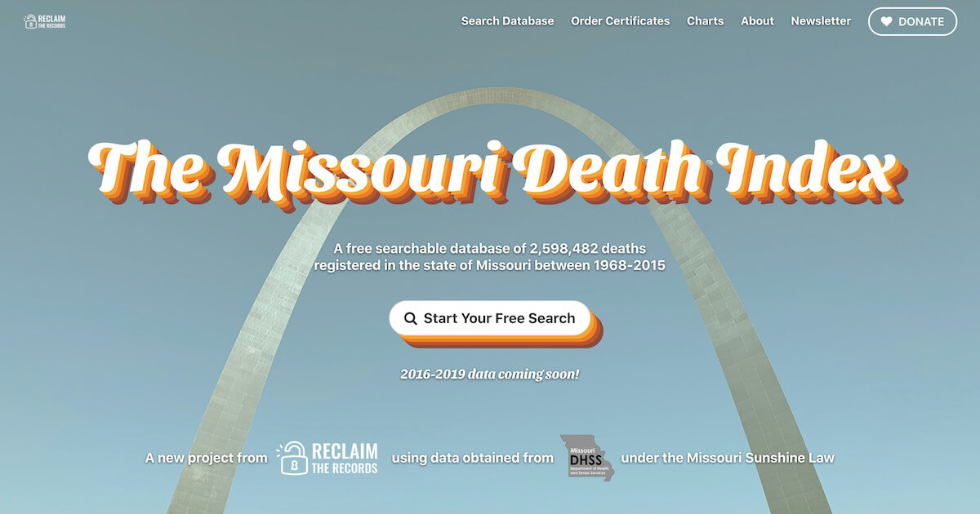Open the About page
The image size is (980, 514).
tap(757, 21)
